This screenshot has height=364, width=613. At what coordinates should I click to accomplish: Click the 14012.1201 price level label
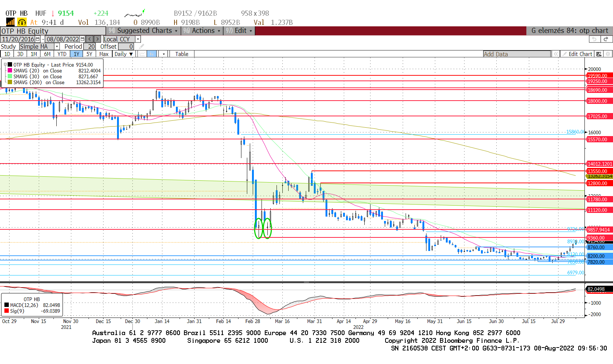click(600, 164)
